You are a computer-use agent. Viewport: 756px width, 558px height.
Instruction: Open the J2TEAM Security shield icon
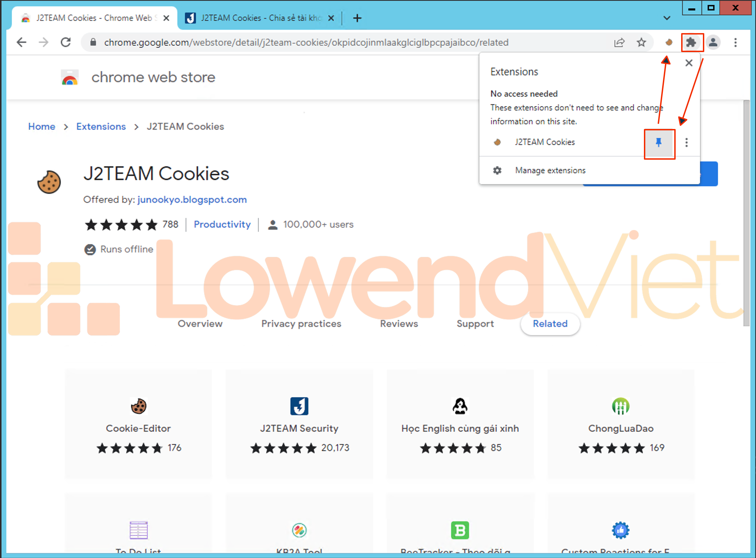[x=299, y=406]
